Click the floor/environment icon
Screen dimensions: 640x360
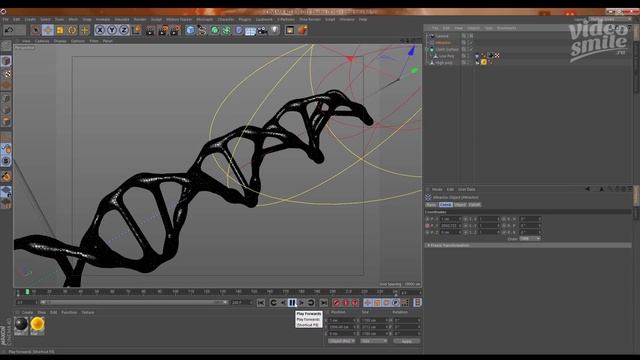[x=251, y=30]
